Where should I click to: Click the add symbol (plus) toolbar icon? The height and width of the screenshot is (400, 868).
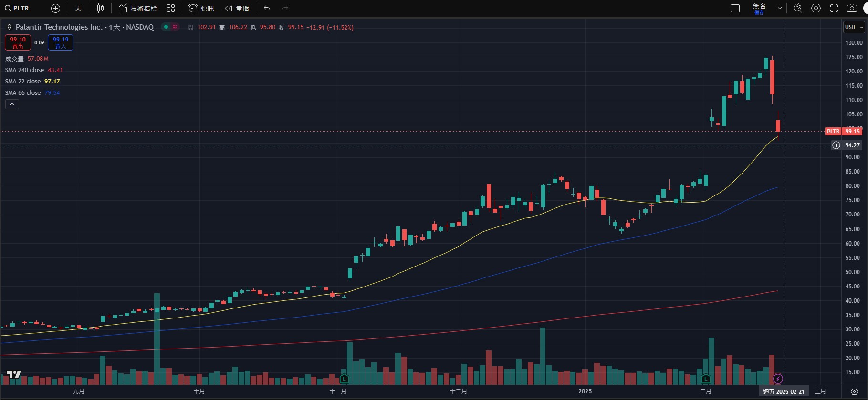(55, 8)
